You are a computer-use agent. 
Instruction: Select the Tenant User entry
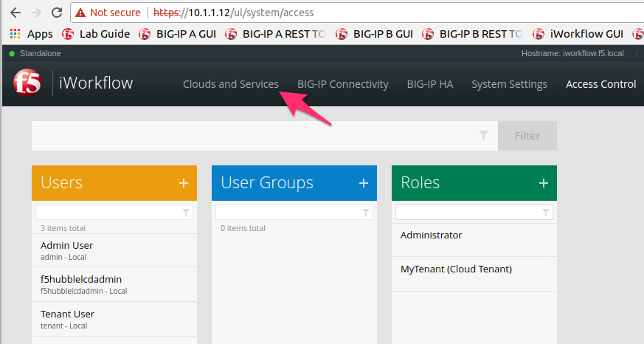coord(114,320)
